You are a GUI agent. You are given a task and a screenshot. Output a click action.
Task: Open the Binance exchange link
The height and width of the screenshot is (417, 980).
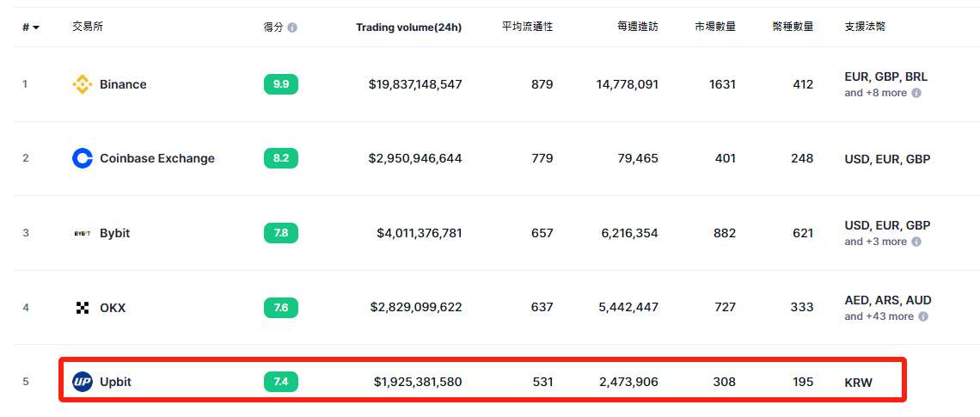click(x=123, y=84)
